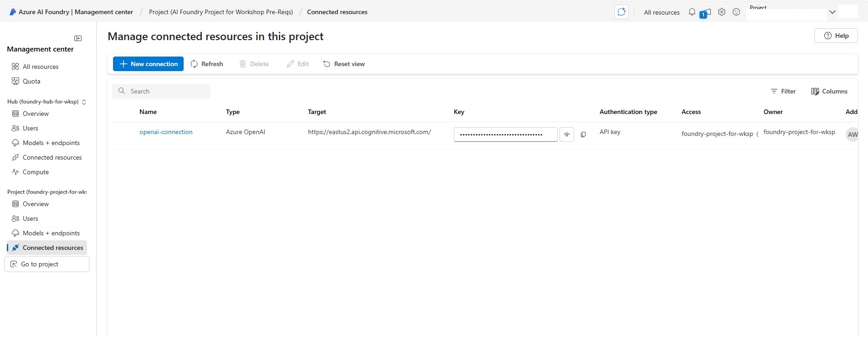Expand the Hub foundry-hub-for-wksp selector
Screen dimensions: 868x337
[x=84, y=102]
